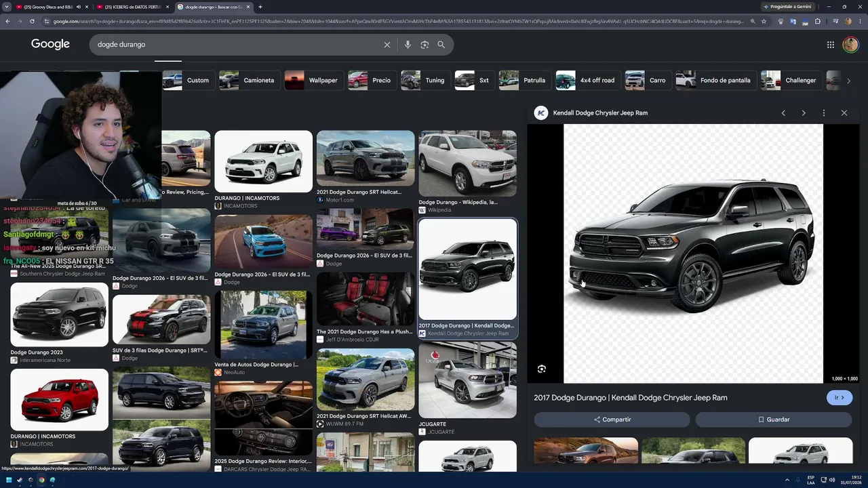Filter images by Patrulla chip

524,80
